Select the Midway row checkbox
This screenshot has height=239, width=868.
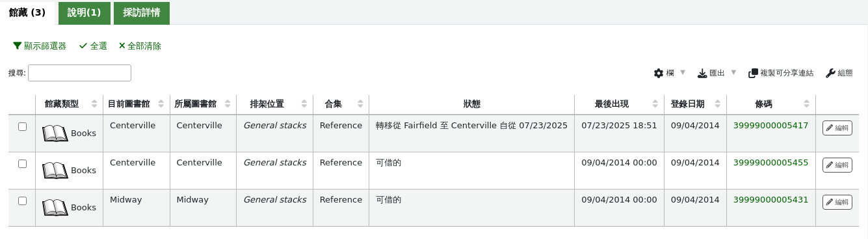tap(22, 201)
